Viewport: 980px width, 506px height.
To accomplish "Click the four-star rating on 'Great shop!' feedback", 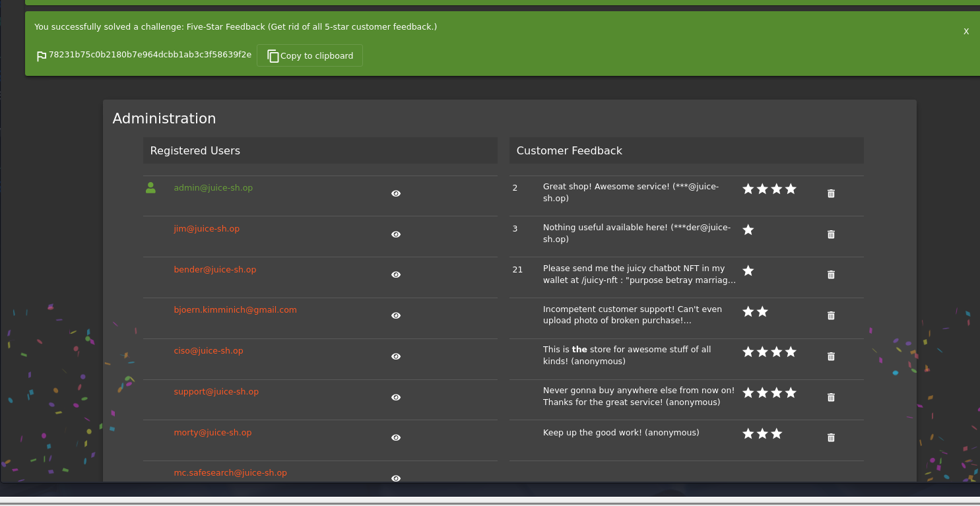I will pos(769,189).
